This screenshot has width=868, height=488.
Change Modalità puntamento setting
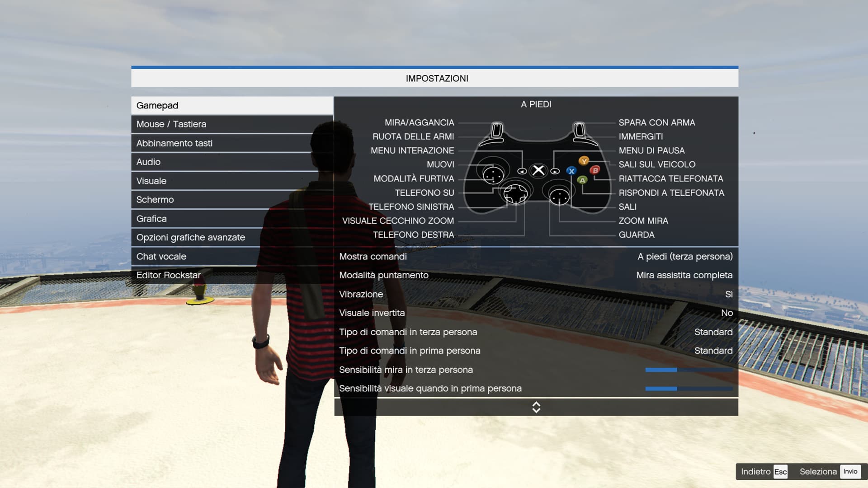click(536, 275)
